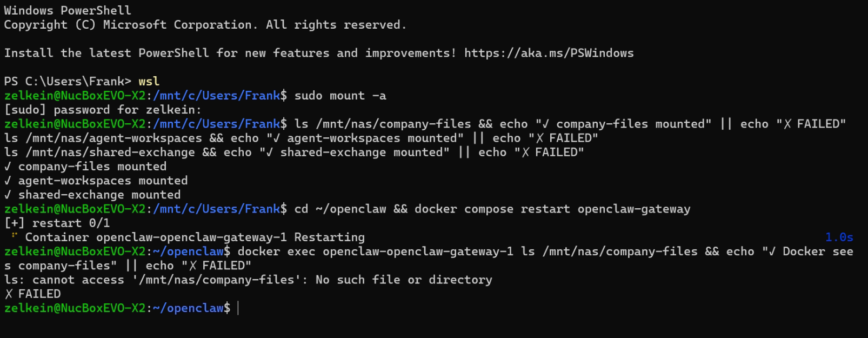Image resolution: width=868 pixels, height=338 pixels.
Task: Click the "company-files mounted" output line
Action: 85,167
